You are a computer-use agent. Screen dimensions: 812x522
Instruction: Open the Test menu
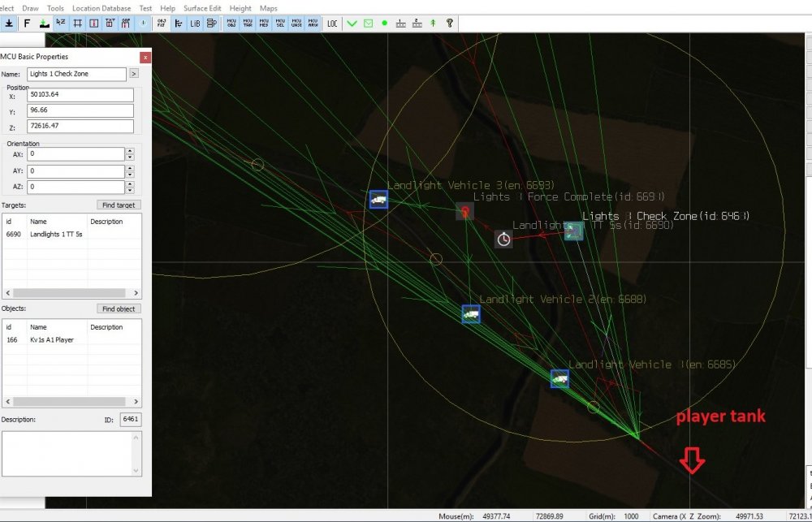coord(145,8)
